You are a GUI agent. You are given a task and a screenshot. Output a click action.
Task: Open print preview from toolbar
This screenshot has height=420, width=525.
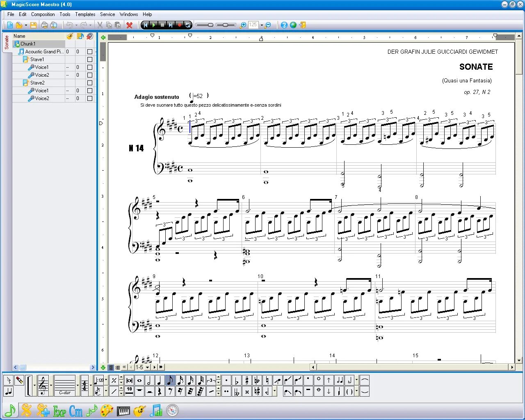pyautogui.click(x=54, y=25)
